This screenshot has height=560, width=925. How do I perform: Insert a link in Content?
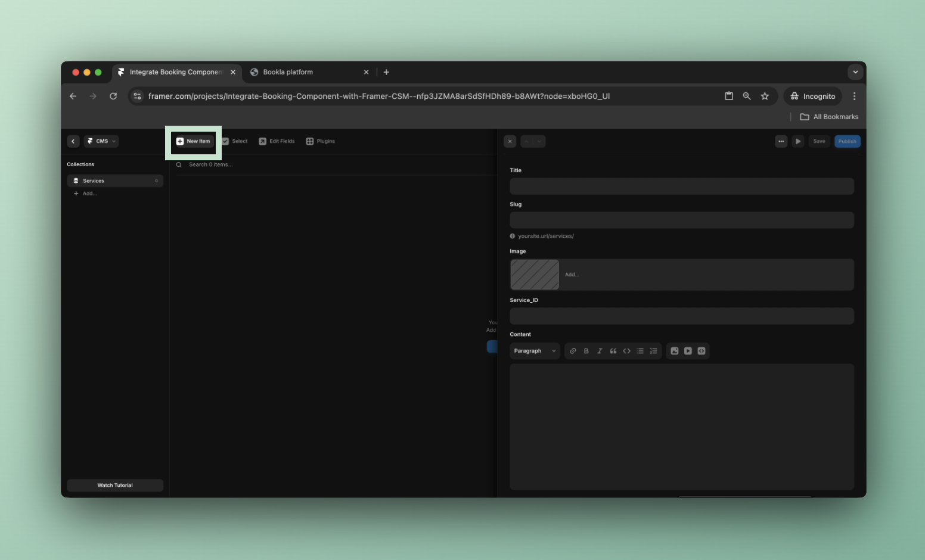click(x=573, y=351)
